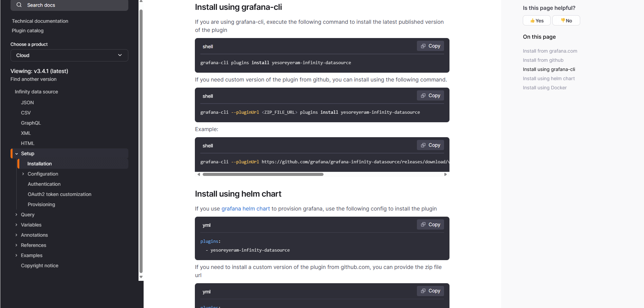The image size is (644, 308).
Task: Click right arrow of code scrollbar
Action: [445, 174]
